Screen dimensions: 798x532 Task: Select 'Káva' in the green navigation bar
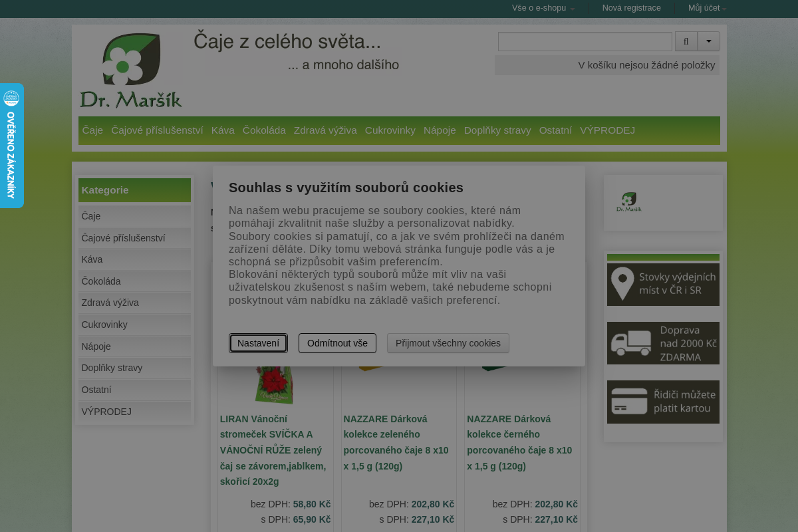point(223,130)
